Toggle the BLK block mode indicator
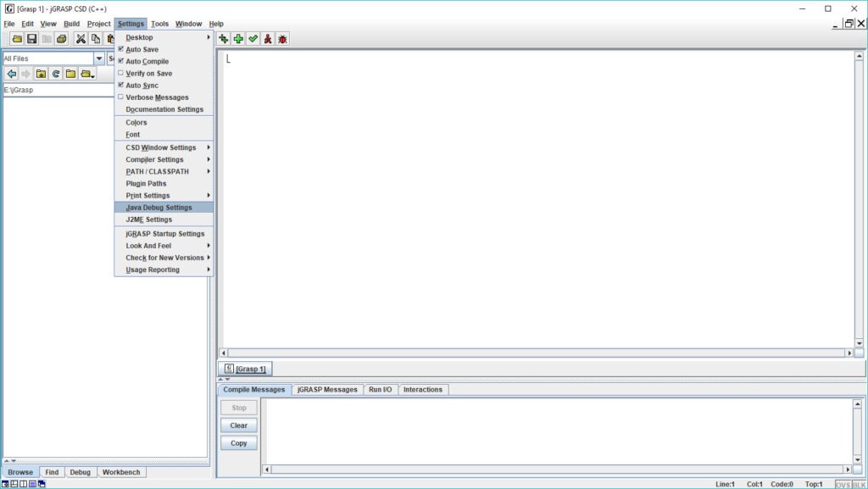The height and width of the screenshot is (489, 868). (859, 485)
